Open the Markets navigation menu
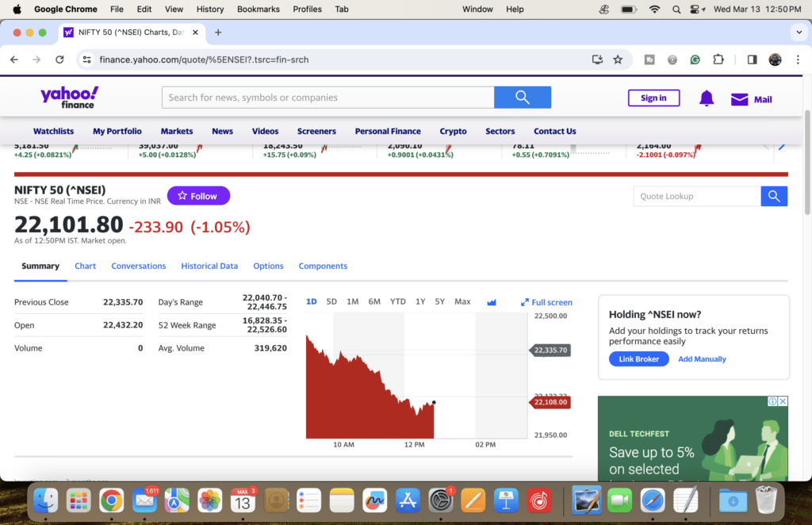Image resolution: width=812 pixels, height=525 pixels. click(x=177, y=131)
